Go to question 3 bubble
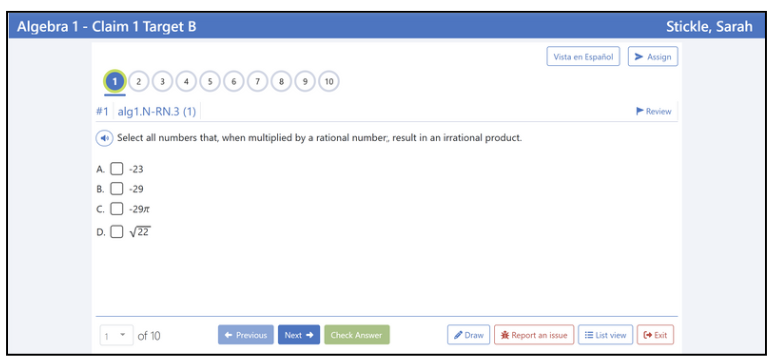The image size is (774, 362). point(162,82)
